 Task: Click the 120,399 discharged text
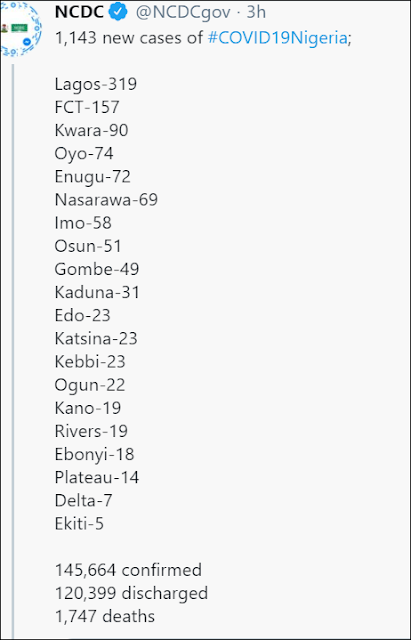point(131,593)
